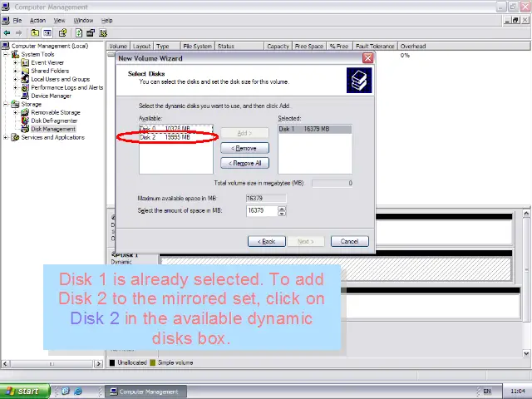Screen dimensions: 532x399
Task: Click the System Tools tree icon
Action: 15,54
